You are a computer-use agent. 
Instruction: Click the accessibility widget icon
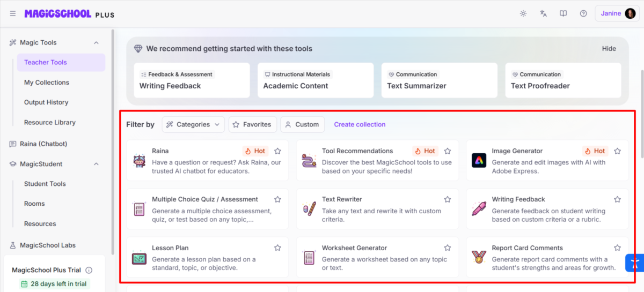635,263
